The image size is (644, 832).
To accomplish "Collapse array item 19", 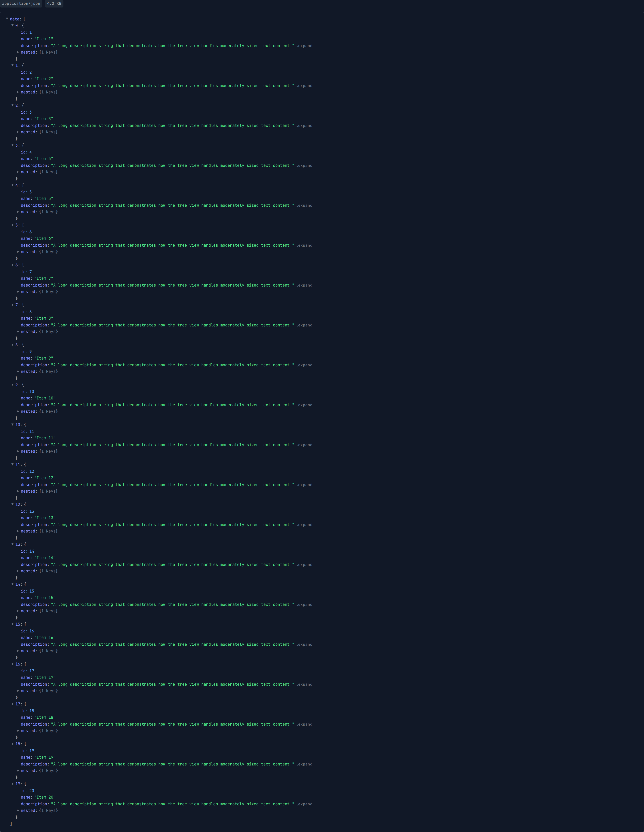I will [13, 784].
